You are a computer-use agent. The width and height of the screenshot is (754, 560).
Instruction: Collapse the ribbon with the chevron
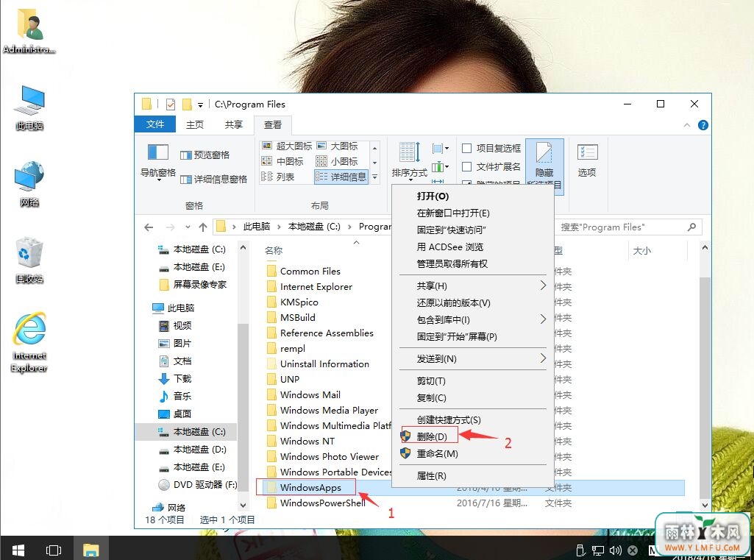686,125
